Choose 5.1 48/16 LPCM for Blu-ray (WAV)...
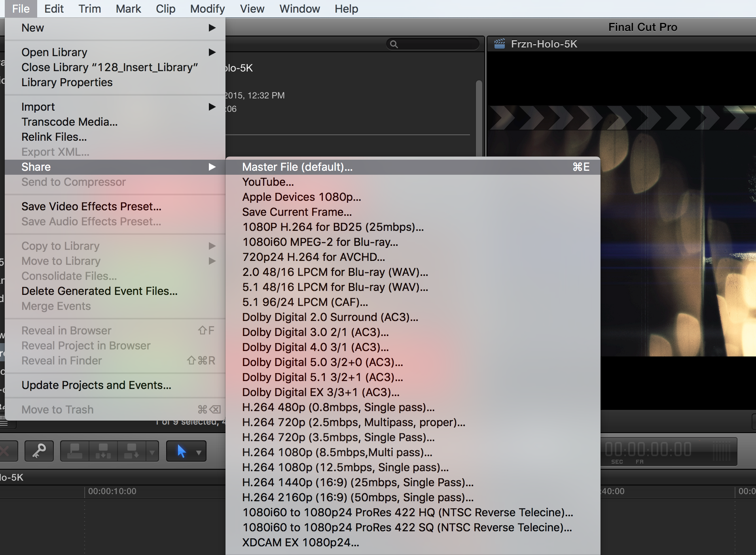Viewport: 756px width, 555px height. [413, 287]
